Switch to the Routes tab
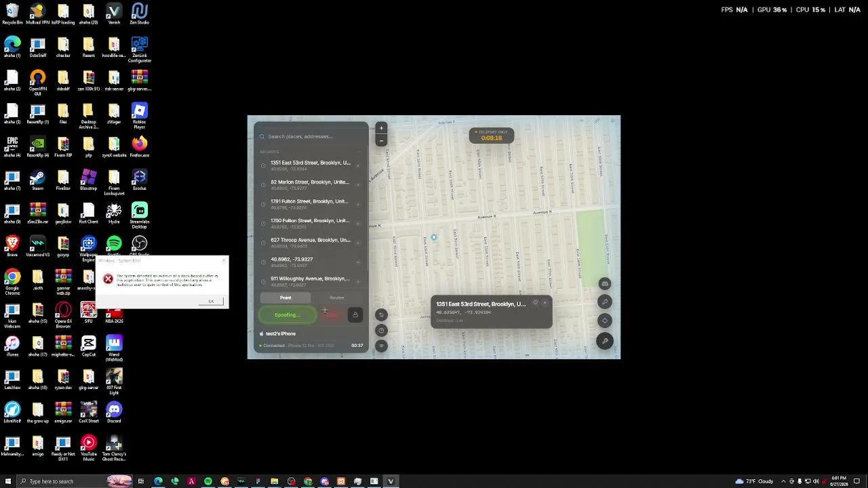The width and height of the screenshot is (868, 488). [x=337, y=298]
